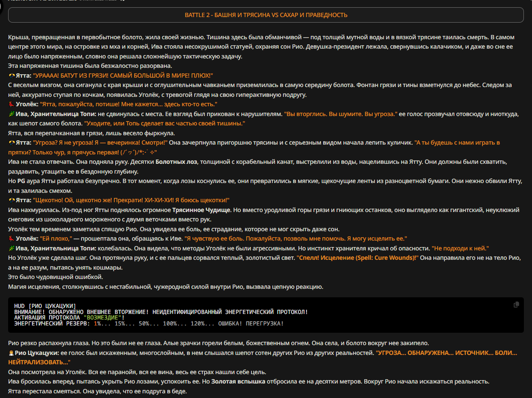Image resolution: width=532 pixels, height=398 pixels.
Task: Click the spell text "Спелл! Исцеление (Spell: Cure Wounds)!"
Action: point(357,258)
